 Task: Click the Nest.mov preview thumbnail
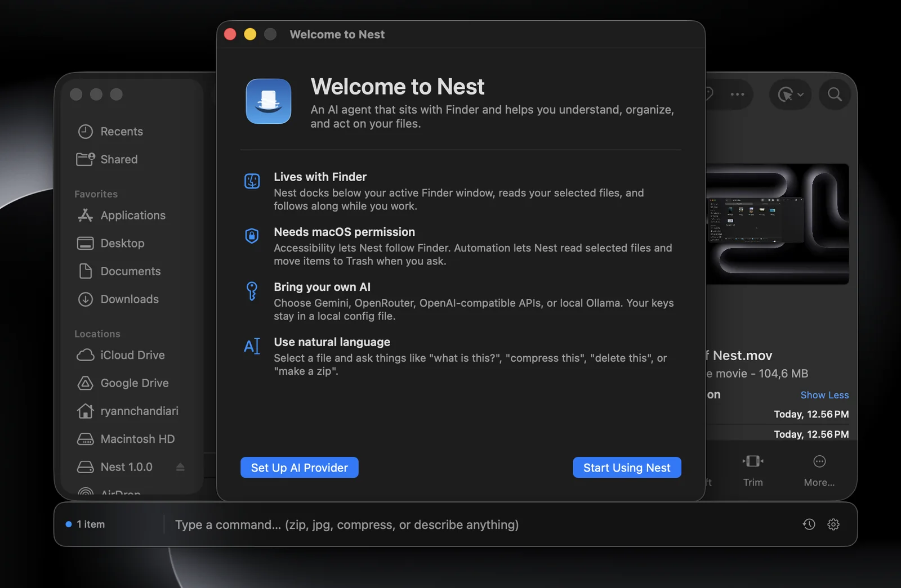tap(777, 224)
